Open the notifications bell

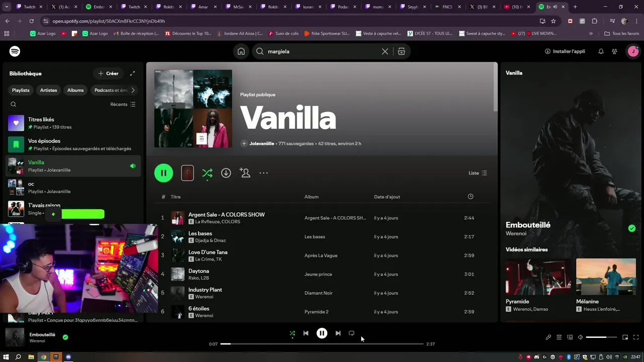pyautogui.click(x=601, y=51)
